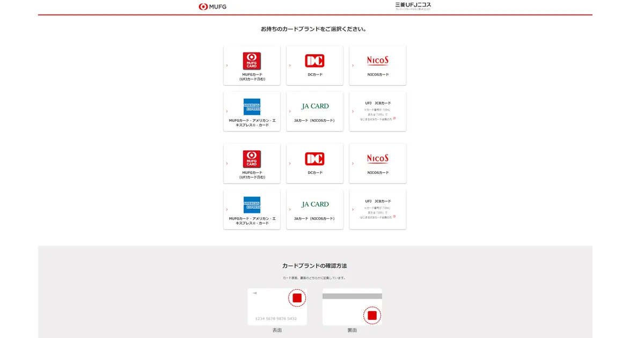The width and height of the screenshot is (644, 338).
Task: Open the upper 'UFJ JCBカード' title
Action: click(378, 103)
